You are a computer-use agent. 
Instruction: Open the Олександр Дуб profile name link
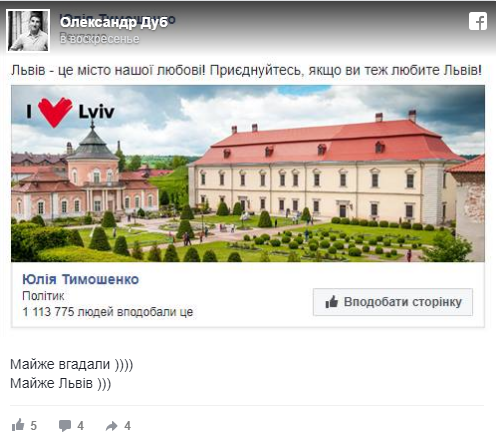click(114, 22)
